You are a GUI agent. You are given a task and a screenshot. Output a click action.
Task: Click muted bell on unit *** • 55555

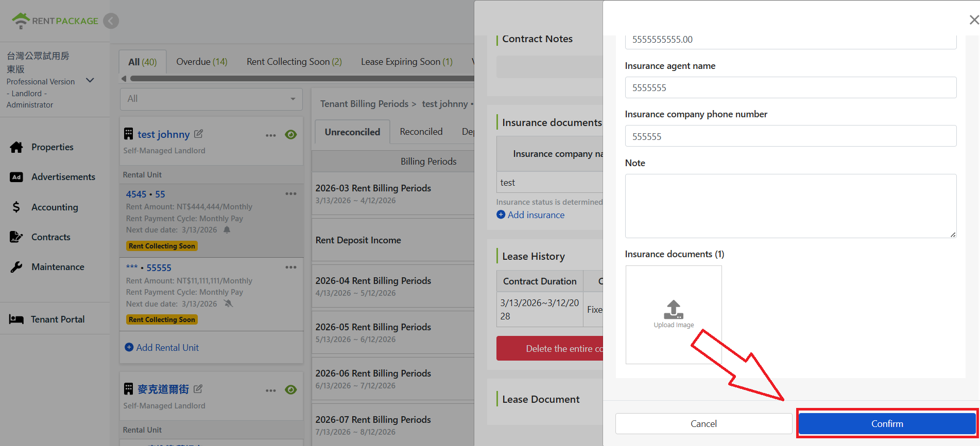coord(229,304)
